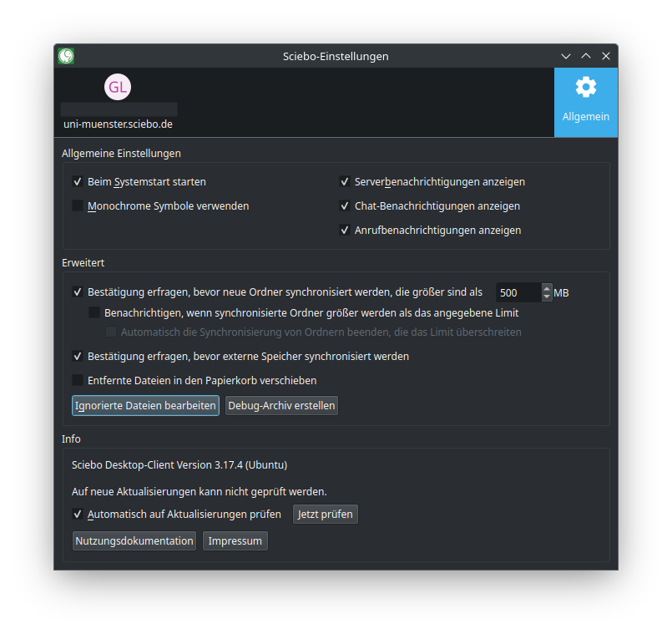Toggle confirmation for externe Speicher sync
The width and height of the screenshot is (672, 634).
[78, 356]
